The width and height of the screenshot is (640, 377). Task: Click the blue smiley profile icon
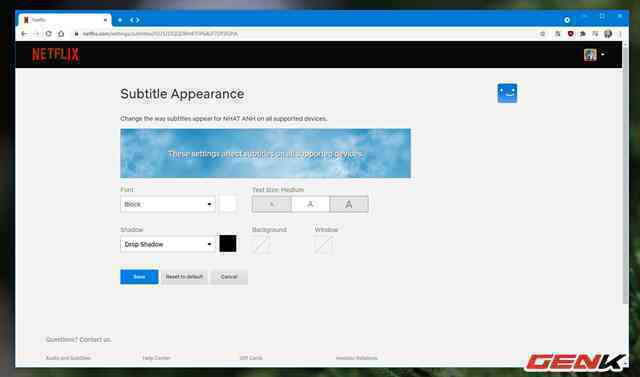(507, 93)
